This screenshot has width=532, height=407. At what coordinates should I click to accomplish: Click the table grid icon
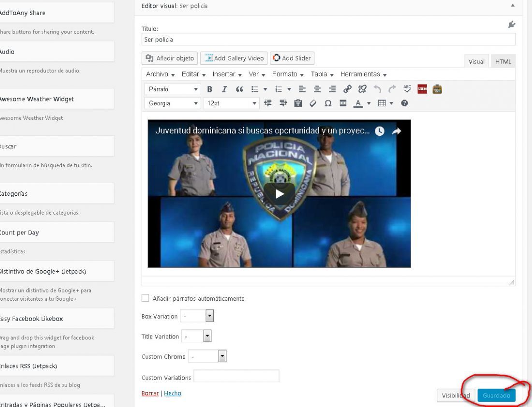(x=382, y=103)
